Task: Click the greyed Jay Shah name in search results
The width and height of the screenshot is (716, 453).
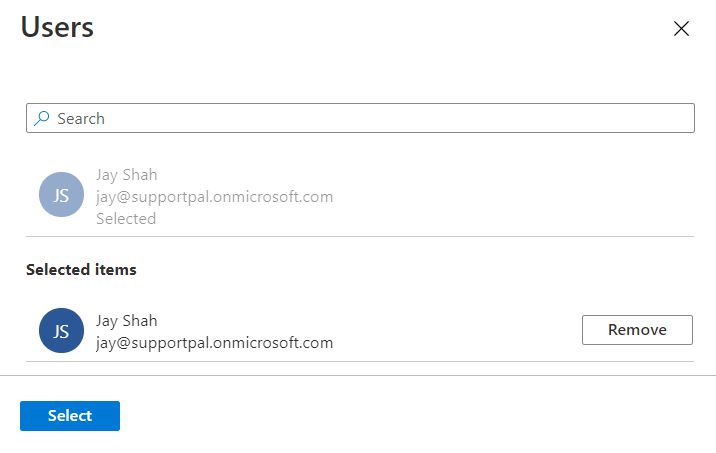Action: (126, 174)
